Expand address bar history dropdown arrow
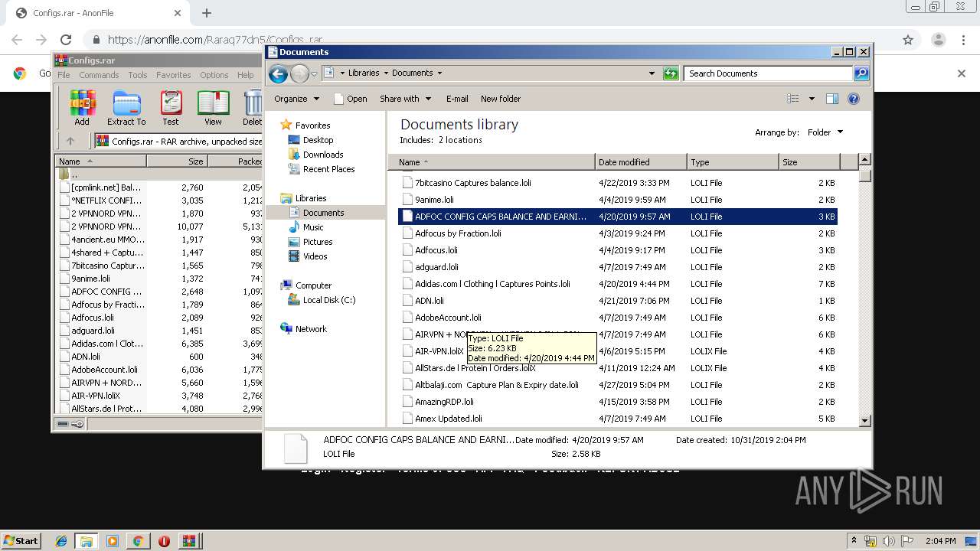980x551 pixels. (652, 73)
